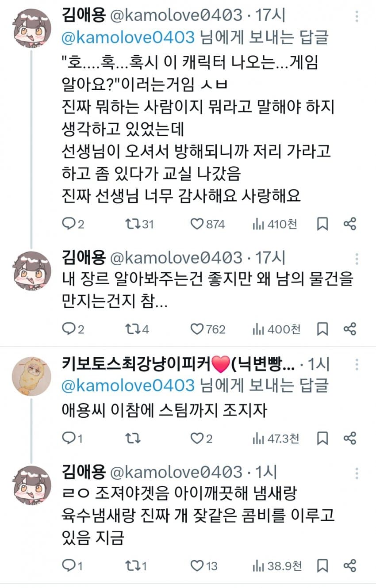
Task: Open more options on last 김애용 tweet
Action: (x=357, y=473)
